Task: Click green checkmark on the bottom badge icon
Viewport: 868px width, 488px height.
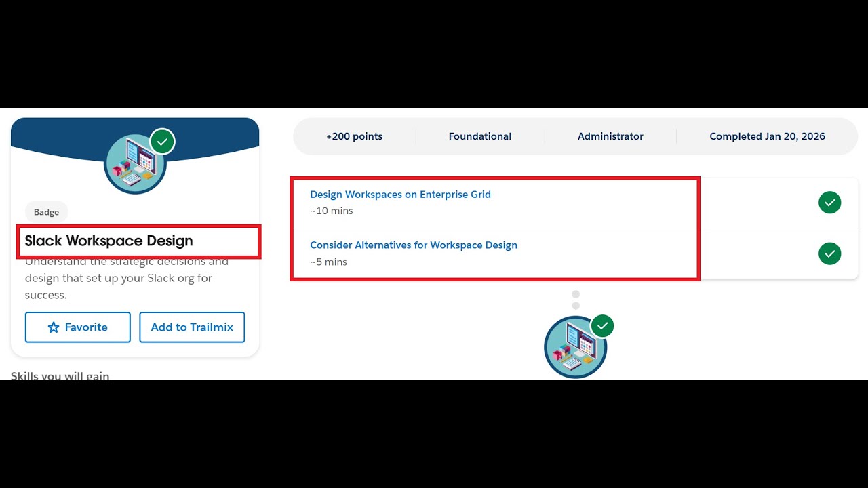Action: pyautogui.click(x=602, y=326)
